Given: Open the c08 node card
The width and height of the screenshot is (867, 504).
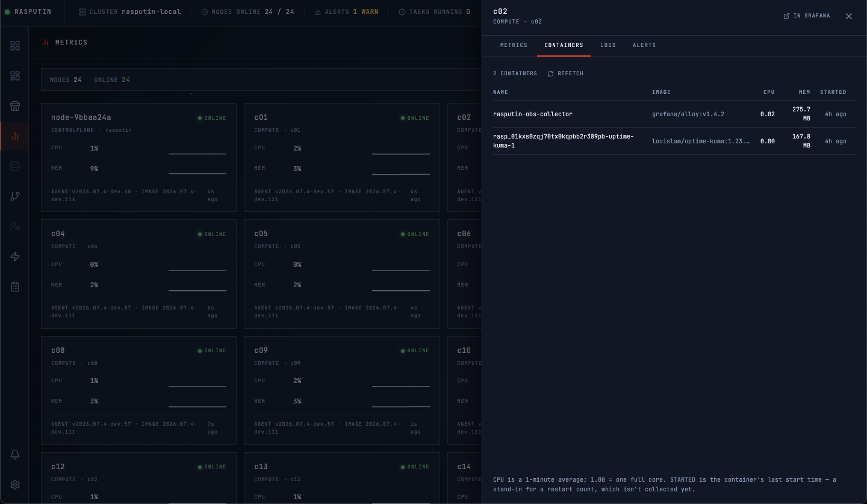Looking at the screenshot, I should (138, 390).
